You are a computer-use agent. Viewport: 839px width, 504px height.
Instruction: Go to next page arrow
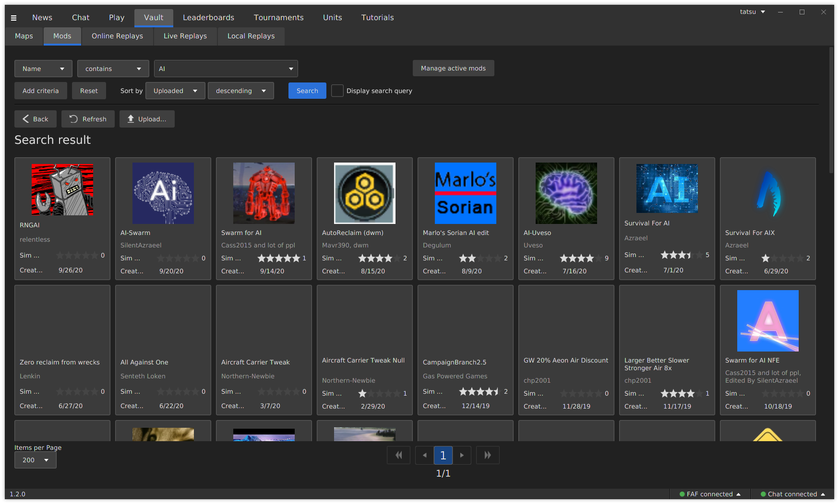tap(462, 455)
